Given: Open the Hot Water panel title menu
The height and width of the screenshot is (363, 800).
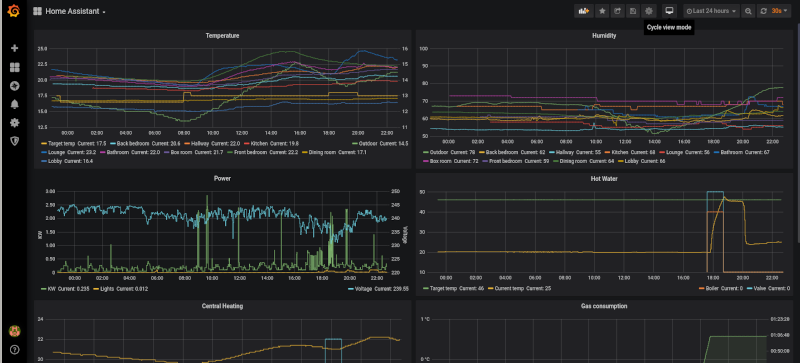Looking at the screenshot, I should (604, 179).
